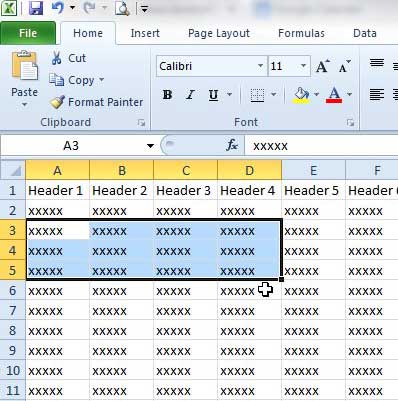The width and height of the screenshot is (398, 401).
Task: Click the Select All corner triangle
Action: [13, 170]
